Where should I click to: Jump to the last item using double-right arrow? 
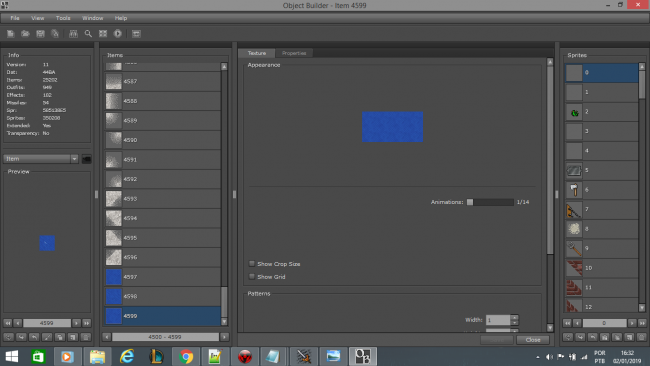87,323
